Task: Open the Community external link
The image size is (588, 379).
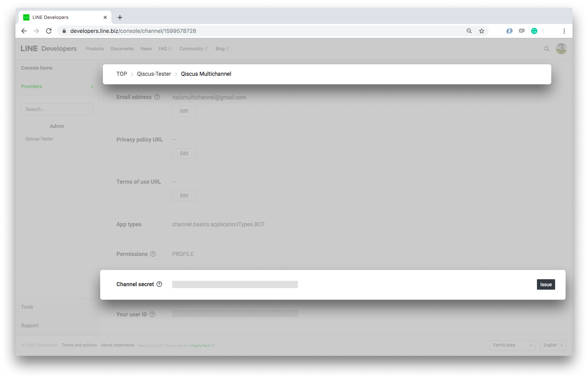Action: [x=193, y=49]
